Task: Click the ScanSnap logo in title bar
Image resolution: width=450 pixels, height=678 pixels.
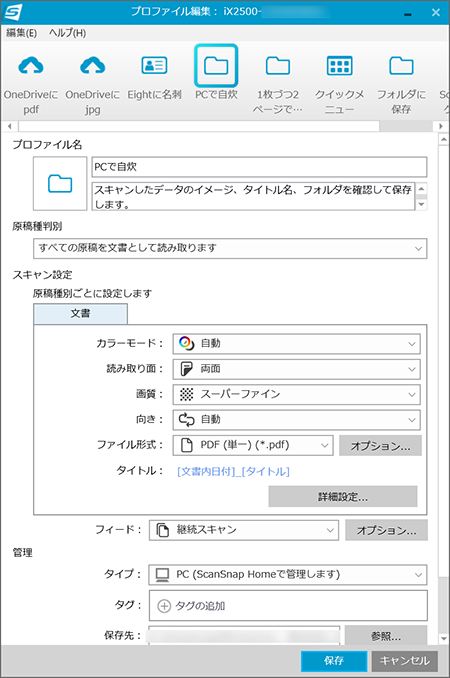Action: pyautogui.click(x=13, y=12)
